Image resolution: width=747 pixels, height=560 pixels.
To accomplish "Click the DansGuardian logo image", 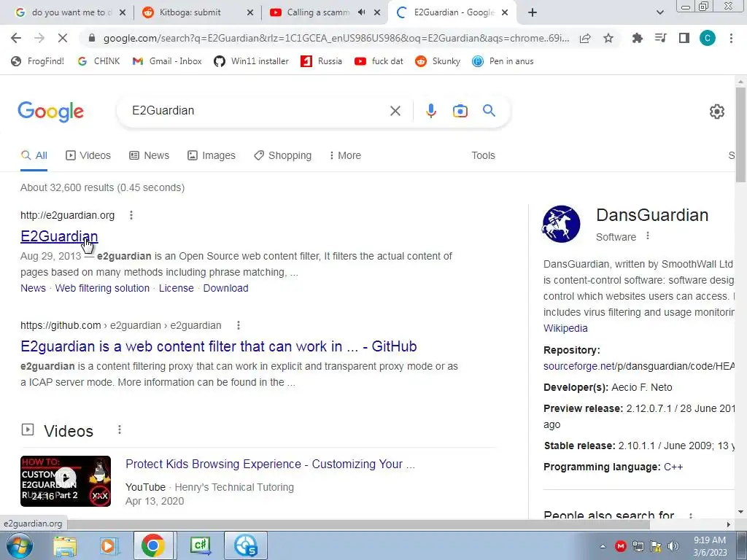I will coord(561,224).
